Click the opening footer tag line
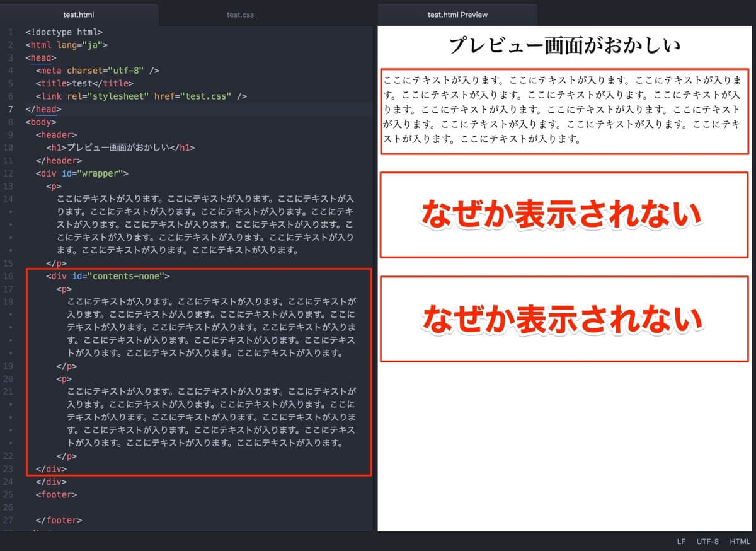756x551 pixels. click(57, 495)
